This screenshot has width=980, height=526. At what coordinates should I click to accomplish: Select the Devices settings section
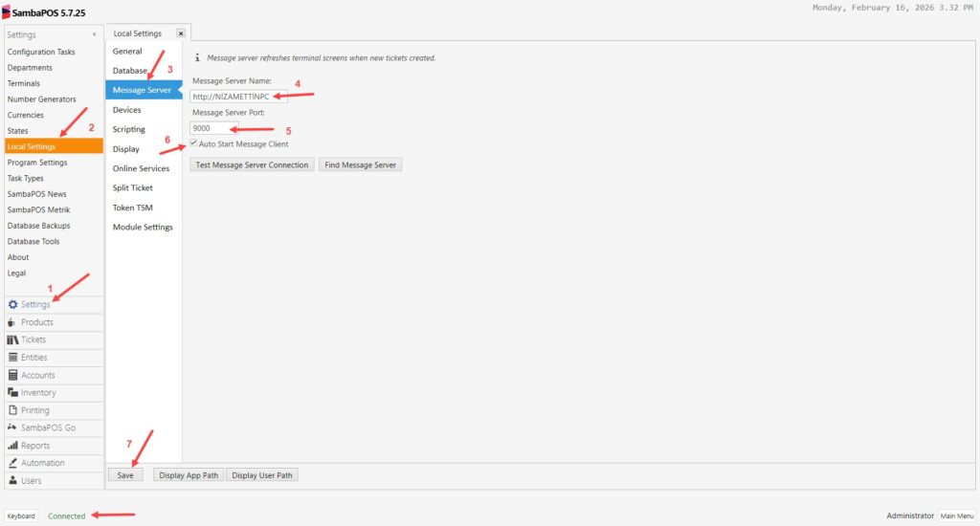(126, 110)
